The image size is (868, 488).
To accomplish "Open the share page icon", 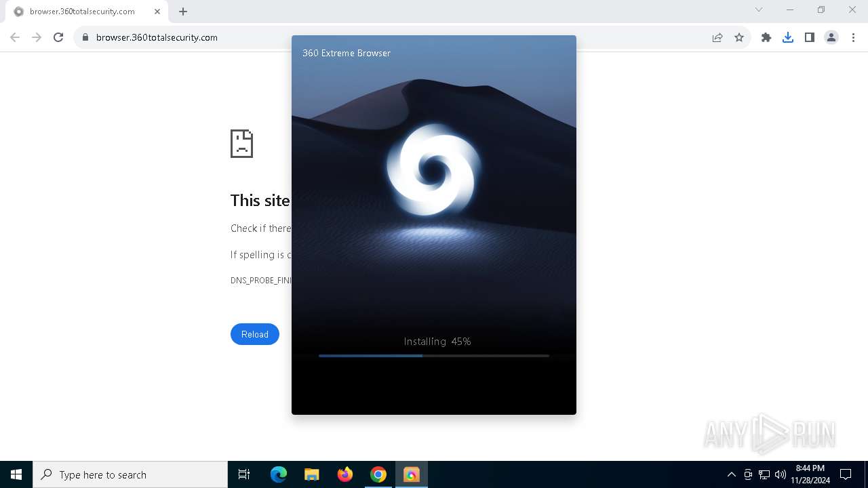I will coord(717,37).
